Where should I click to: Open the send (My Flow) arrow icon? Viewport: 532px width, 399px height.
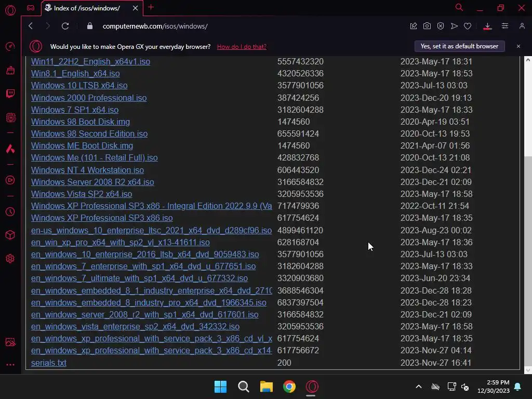point(454,26)
